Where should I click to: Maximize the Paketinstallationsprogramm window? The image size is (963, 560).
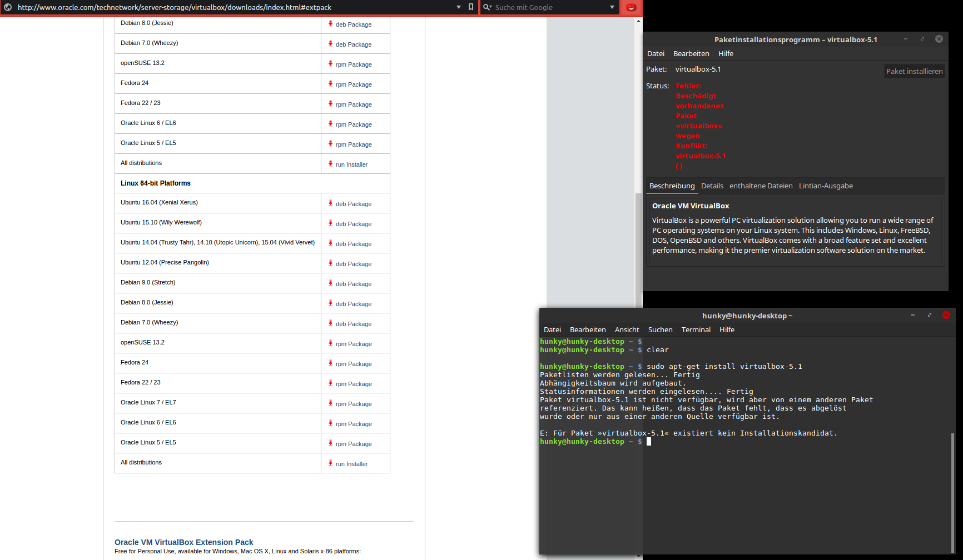(x=922, y=39)
